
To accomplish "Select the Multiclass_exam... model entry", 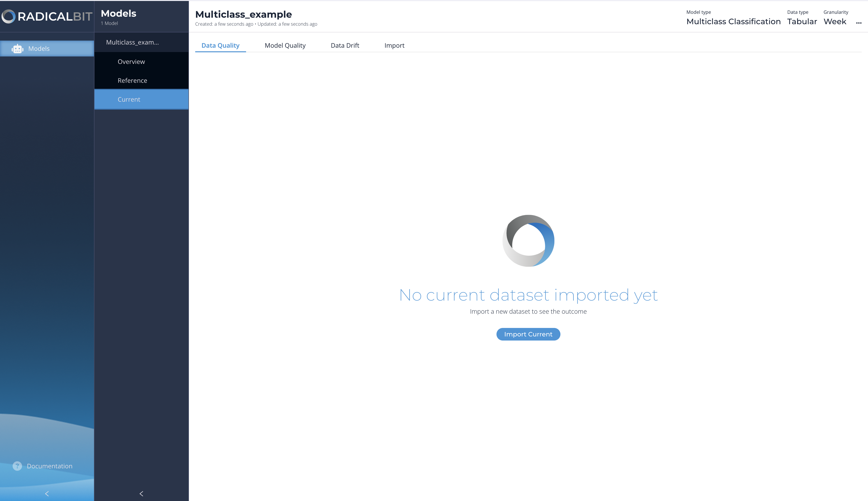I will point(141,42).
